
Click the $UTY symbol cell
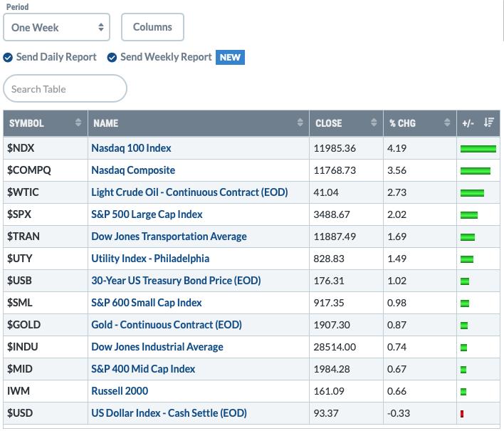tap(46, 259)
